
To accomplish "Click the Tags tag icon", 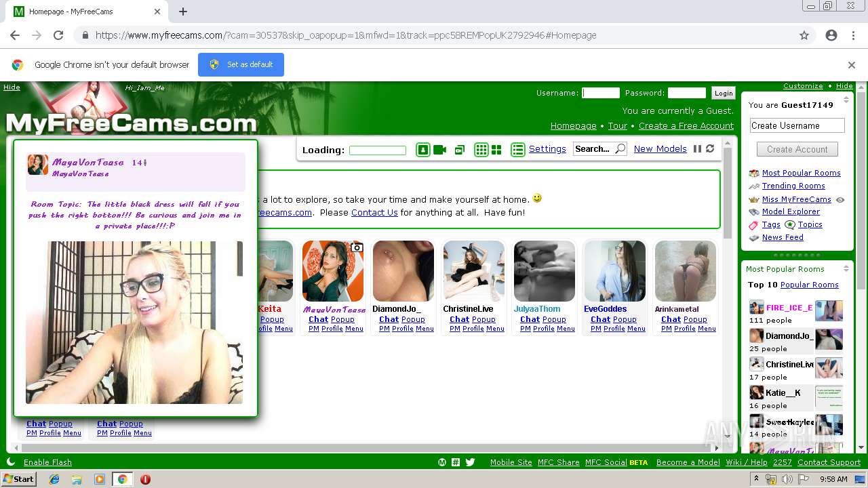I will pyautogui.click(x=753, y=225).
